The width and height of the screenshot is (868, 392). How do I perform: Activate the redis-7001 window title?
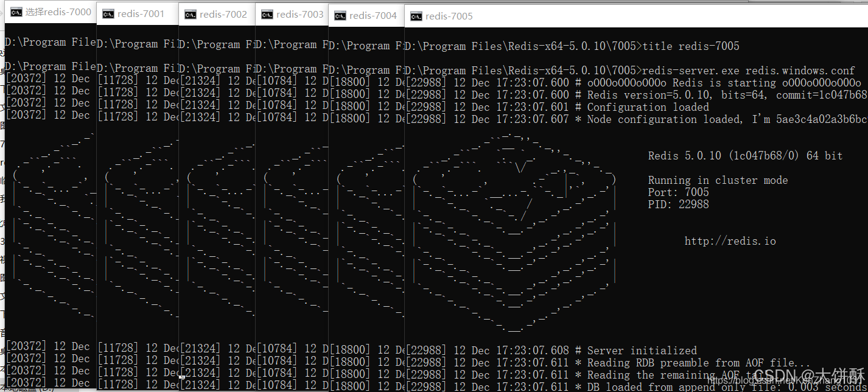point(141,14)
